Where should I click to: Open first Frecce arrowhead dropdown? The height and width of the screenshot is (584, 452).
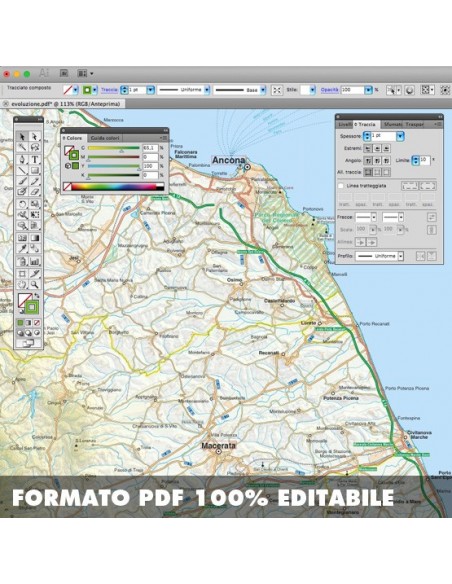(373, 217)
